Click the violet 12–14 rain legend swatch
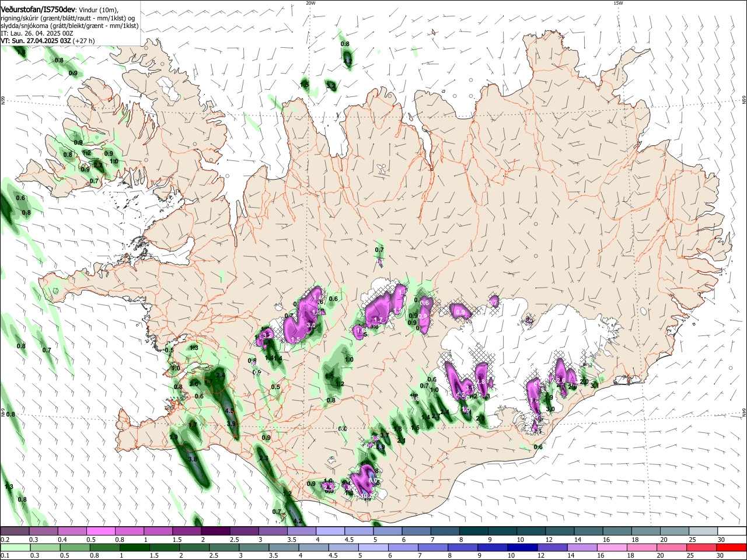Screen dimensions: 747x560 pos(553,547)
